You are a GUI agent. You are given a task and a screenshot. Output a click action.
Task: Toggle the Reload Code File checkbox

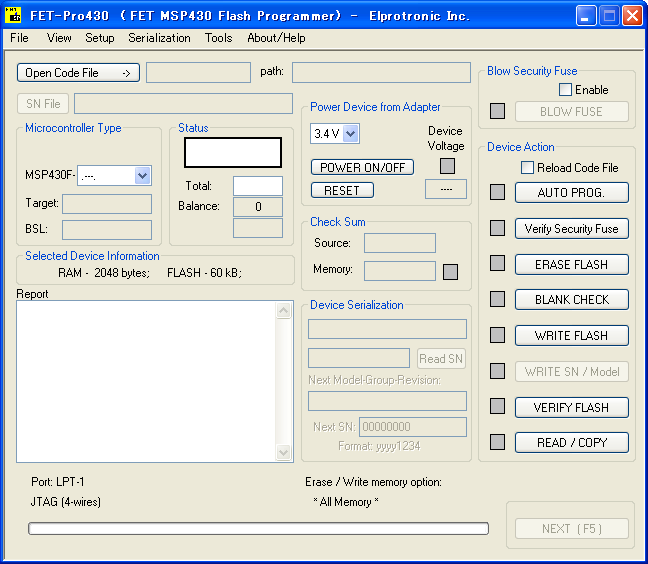pyautogui.click(x=527, y=168)
